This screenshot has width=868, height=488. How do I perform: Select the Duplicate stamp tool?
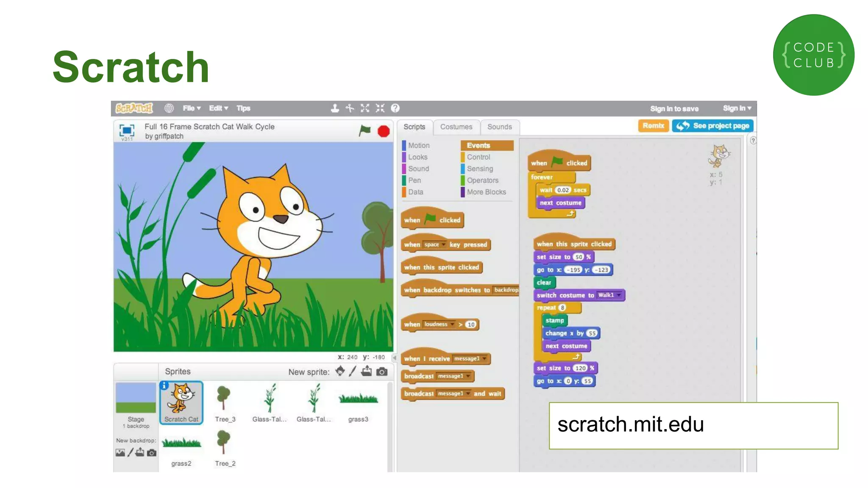(335, 108)
